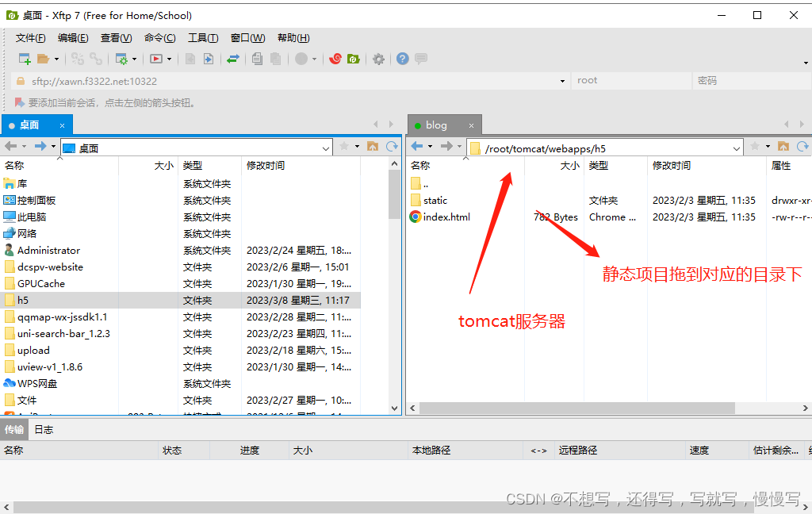The height and width of the screenshot is (514, 812).
Task: Open Options with gear icon
Action: point(378,59)
